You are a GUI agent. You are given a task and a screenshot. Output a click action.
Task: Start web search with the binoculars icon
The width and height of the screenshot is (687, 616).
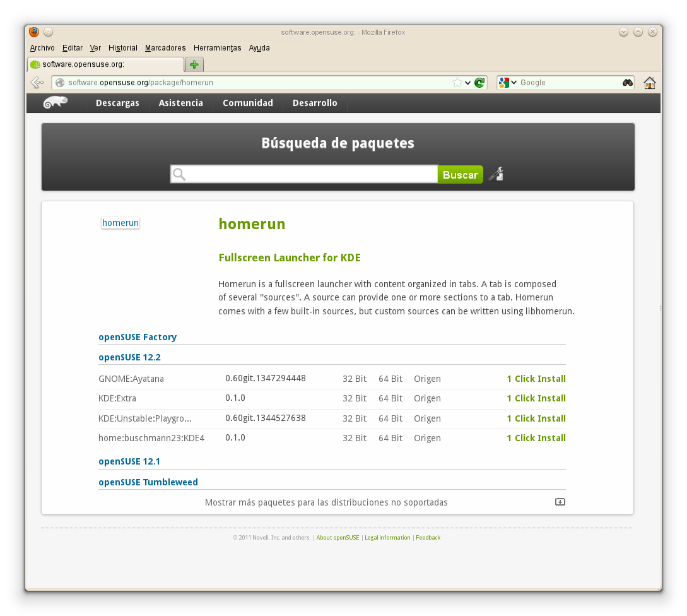628,83
